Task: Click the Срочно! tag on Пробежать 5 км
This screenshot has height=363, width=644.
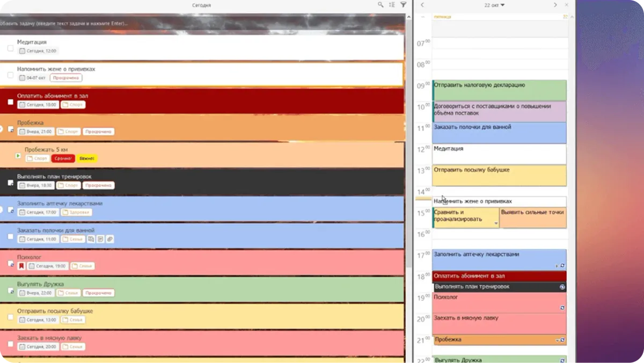Action: pyautogui.click(x=63, y=158)
